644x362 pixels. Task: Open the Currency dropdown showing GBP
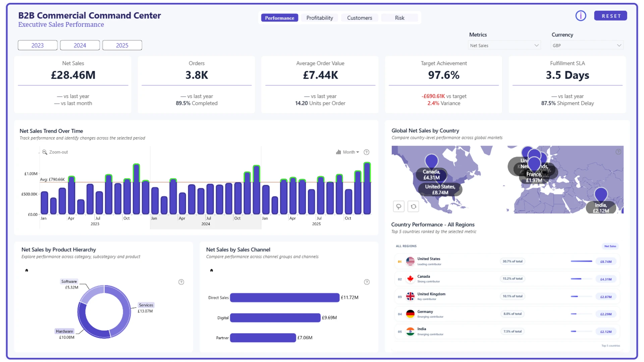point(587,45)
